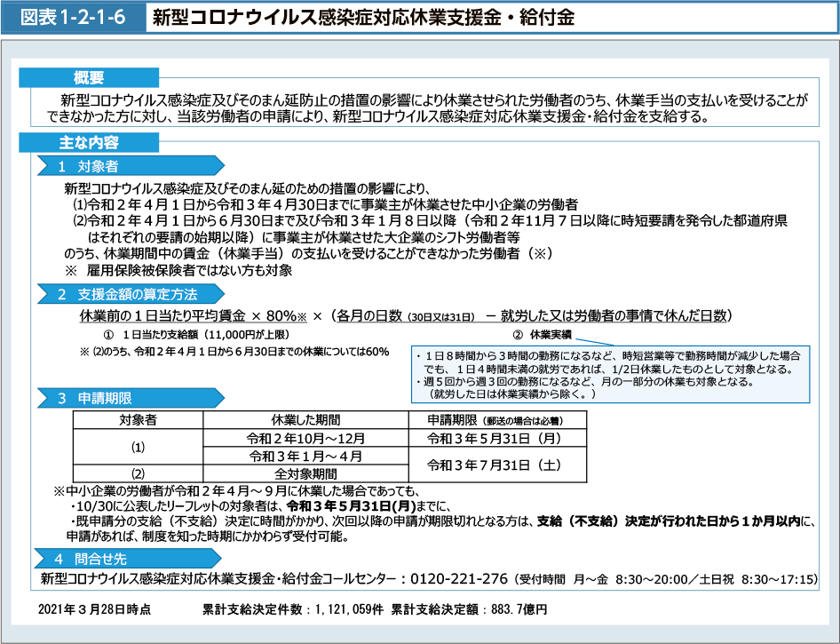Select the 令和2年10月～12月 table cell
Image resolution: width=840 pixels, height=644 pixels.
click(x=306, y=438)
